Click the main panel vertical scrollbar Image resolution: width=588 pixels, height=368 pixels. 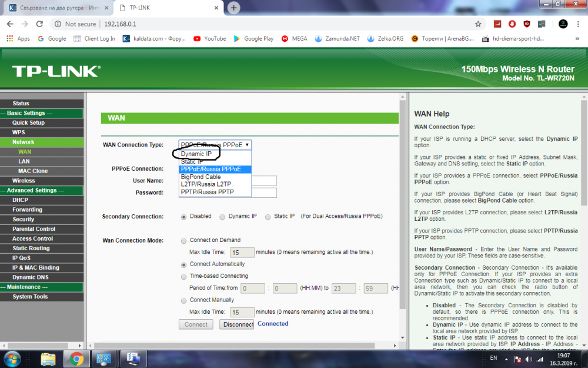[x=403, y=205]
